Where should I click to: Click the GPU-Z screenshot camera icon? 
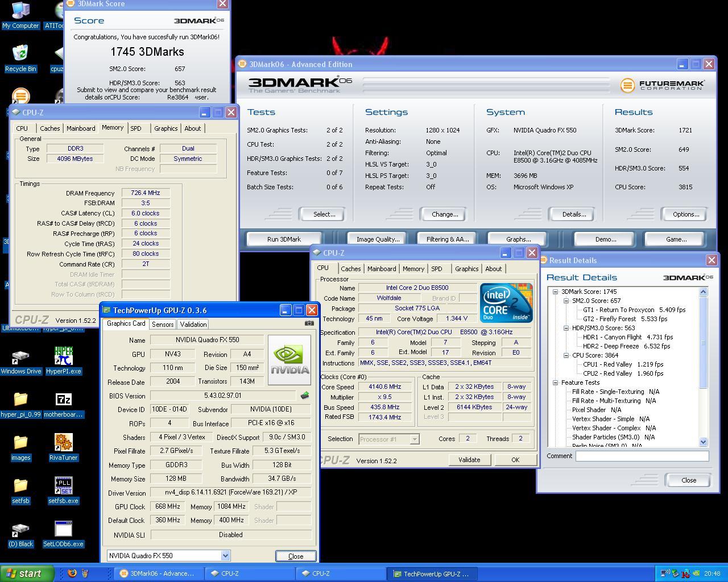click(309, 323)
